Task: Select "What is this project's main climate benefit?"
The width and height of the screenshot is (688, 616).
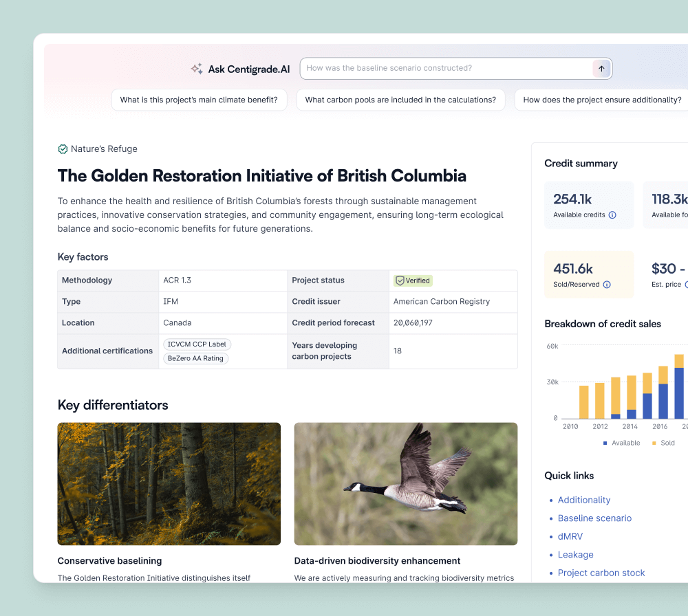Action: tap(199, 100)
